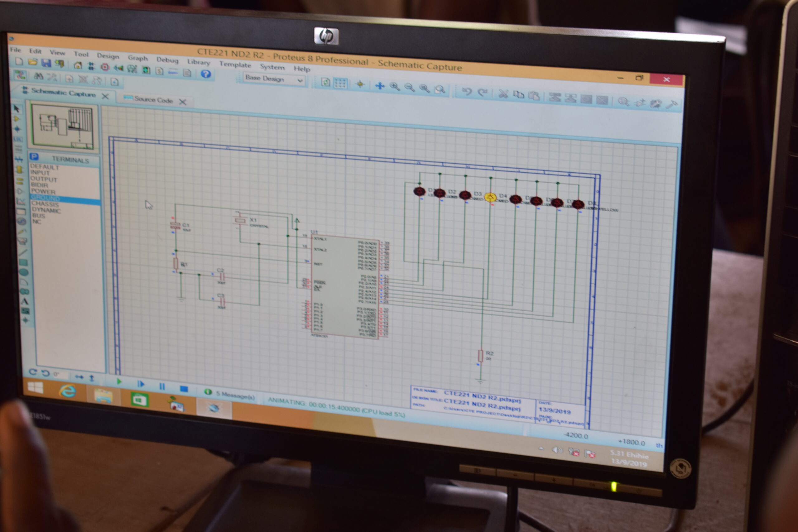Screen dimensions: 798x532
Task: Click the redraw display icon
Action: (x=325, y=83)
